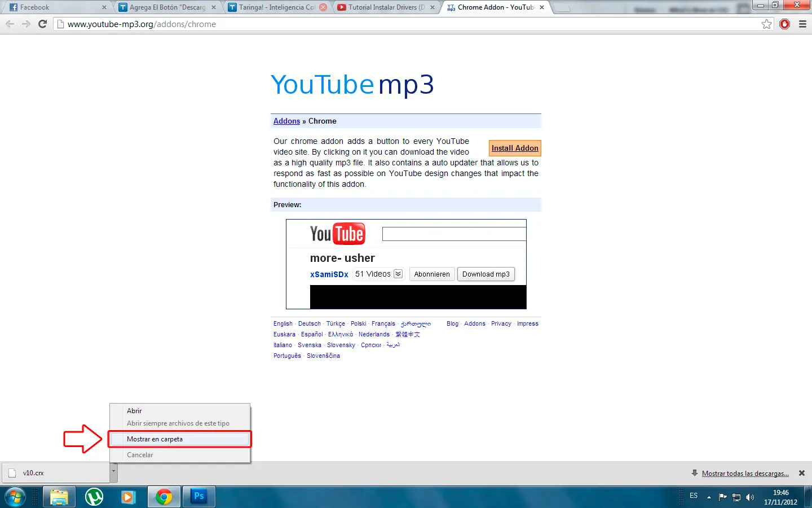Switch language to Português
This screenshot has width=812, height=508.
[x=287, y=356]
